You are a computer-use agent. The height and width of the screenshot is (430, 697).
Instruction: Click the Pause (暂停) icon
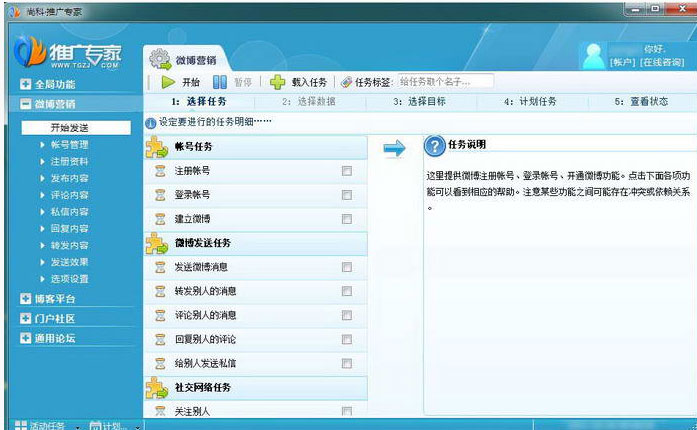click(x=220, y=82)
